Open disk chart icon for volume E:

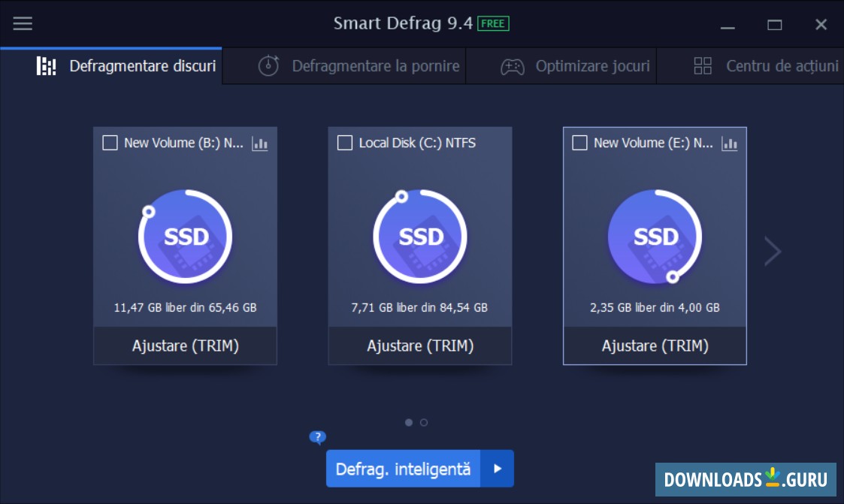click(729, 143)
